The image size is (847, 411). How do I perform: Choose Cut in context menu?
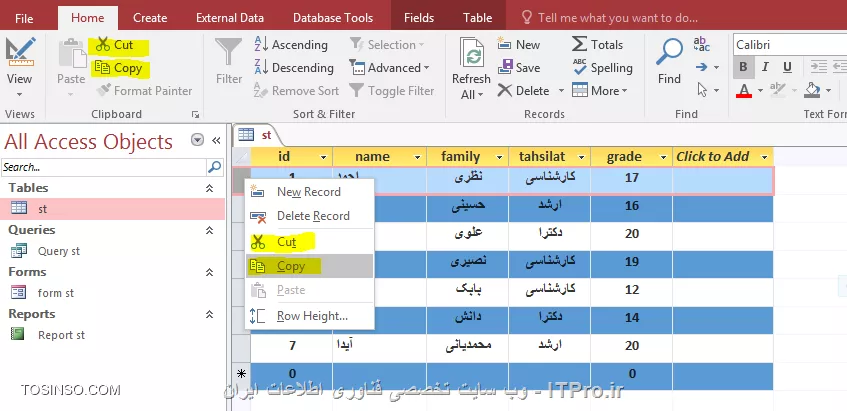pyautogui.click(x=310, y=242)
